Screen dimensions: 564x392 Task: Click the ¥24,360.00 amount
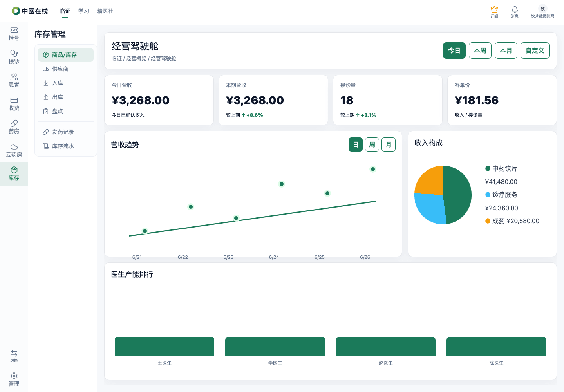coord(502,208)
